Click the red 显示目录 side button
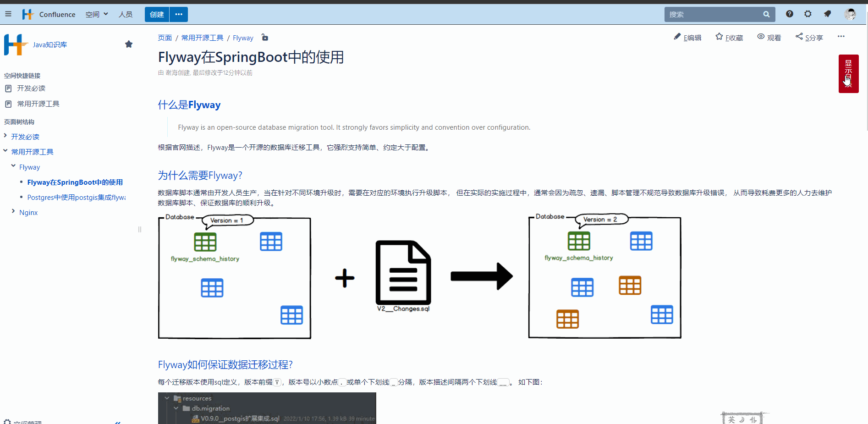Screen dimensions: 868x424 pos(848,74)
